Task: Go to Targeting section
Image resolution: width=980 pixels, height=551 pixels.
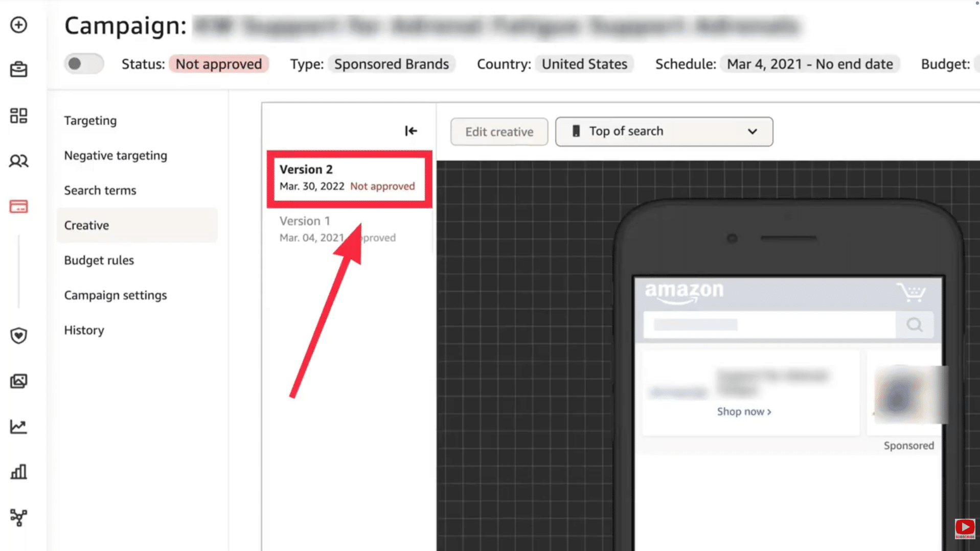Action: (x=90, y=120)
